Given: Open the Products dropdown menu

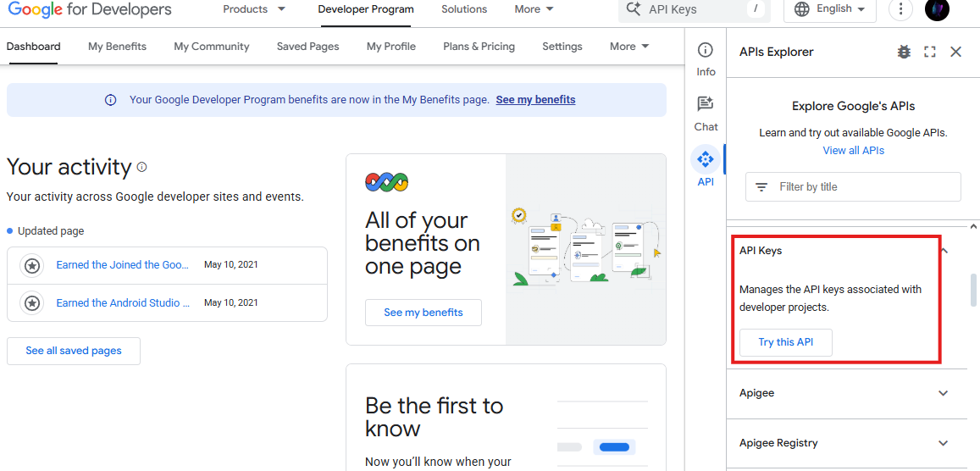Looking at the screenshot, I should coord(254,9).
